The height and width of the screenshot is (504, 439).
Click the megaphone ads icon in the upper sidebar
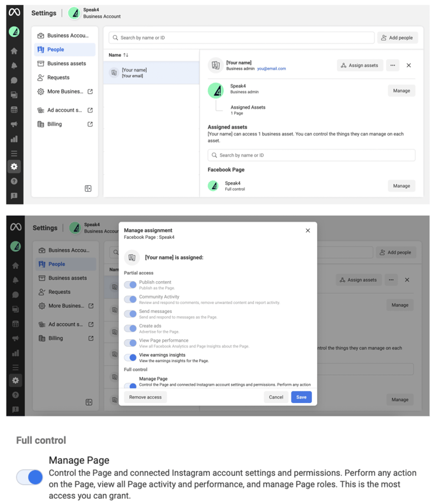(x=14, y=124)
